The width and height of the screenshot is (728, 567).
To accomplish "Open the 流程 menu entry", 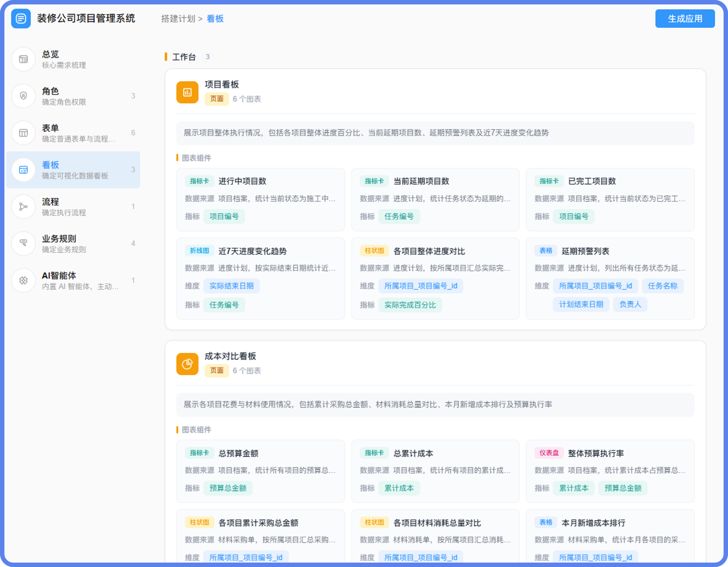I will click(73, 207).
